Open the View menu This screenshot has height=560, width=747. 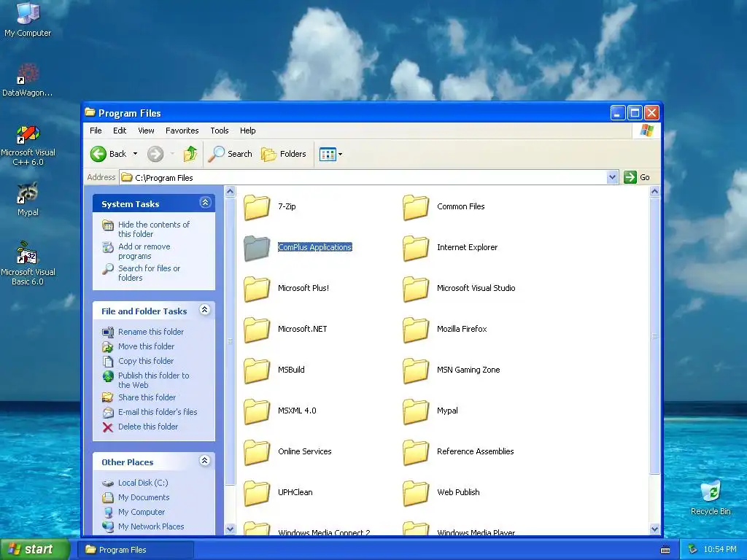pos(146,131)
